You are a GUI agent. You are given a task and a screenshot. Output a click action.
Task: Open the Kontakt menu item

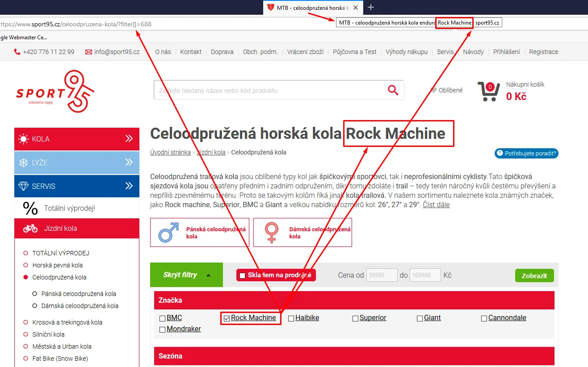[191, 51]
